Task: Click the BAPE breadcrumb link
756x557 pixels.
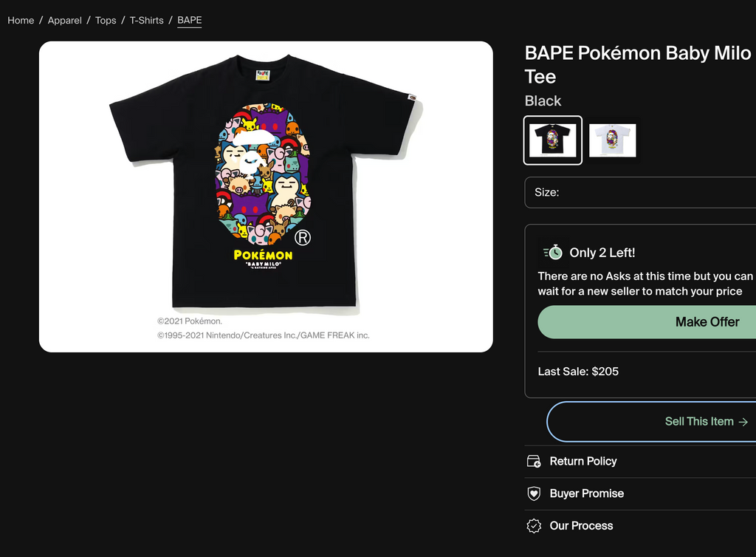Action: click(190, 20)
